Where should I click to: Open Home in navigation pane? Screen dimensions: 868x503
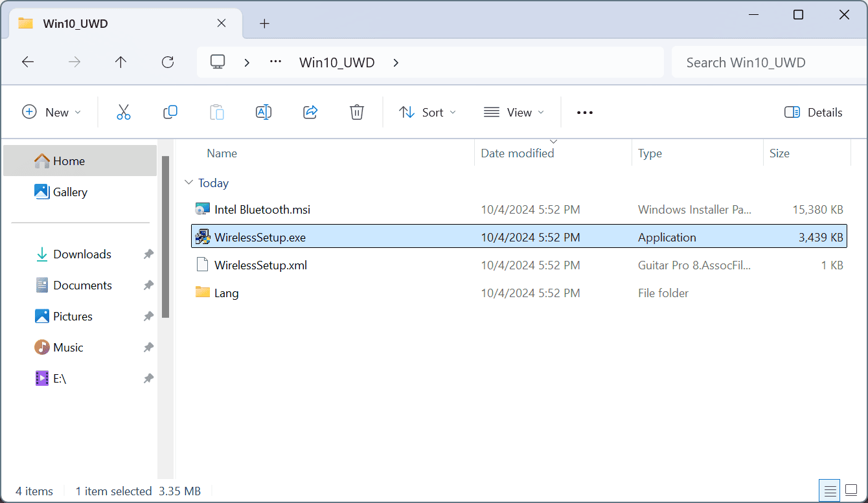[80, 161]
